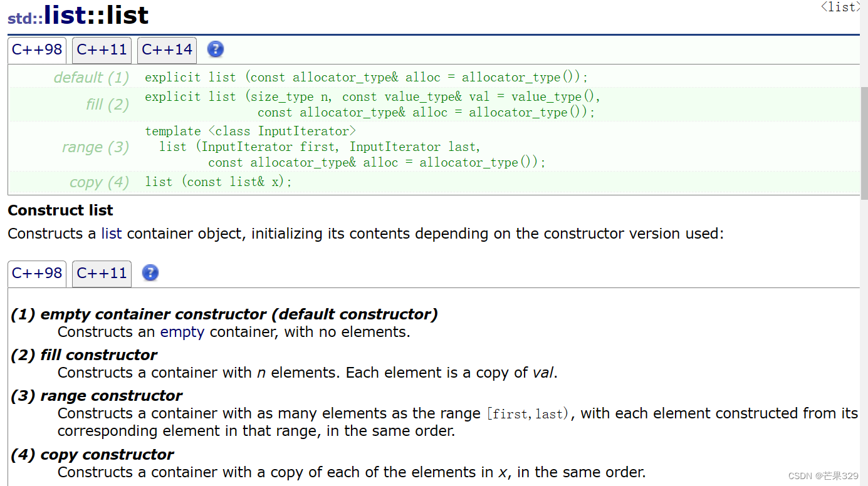The image size is (868, 486).
Task: Select C++11 tab above constructor signatures
Action: coord(102,50)
